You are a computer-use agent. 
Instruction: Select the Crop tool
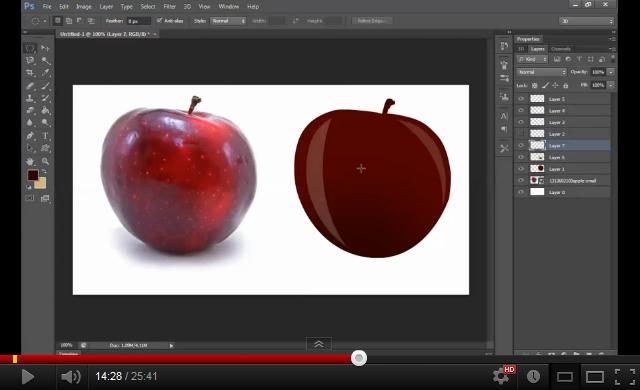coord(30,73)
